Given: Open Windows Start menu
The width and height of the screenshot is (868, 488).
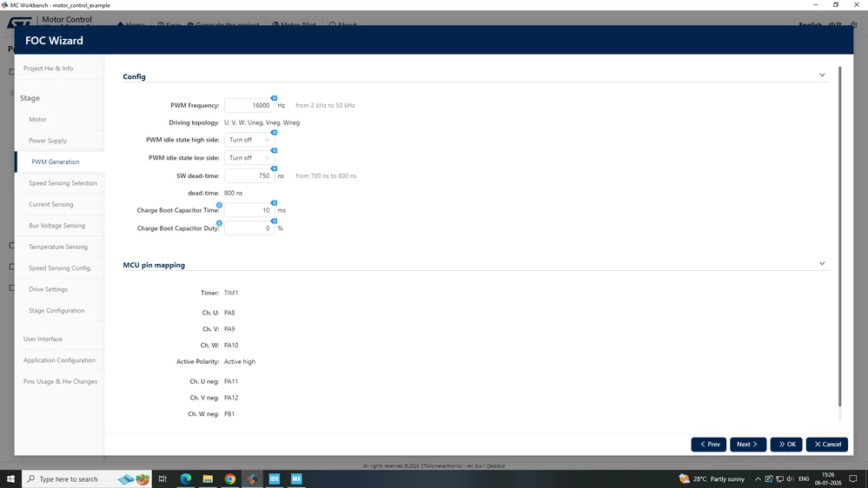Looking at the screenshot, I should pos(10,478).
